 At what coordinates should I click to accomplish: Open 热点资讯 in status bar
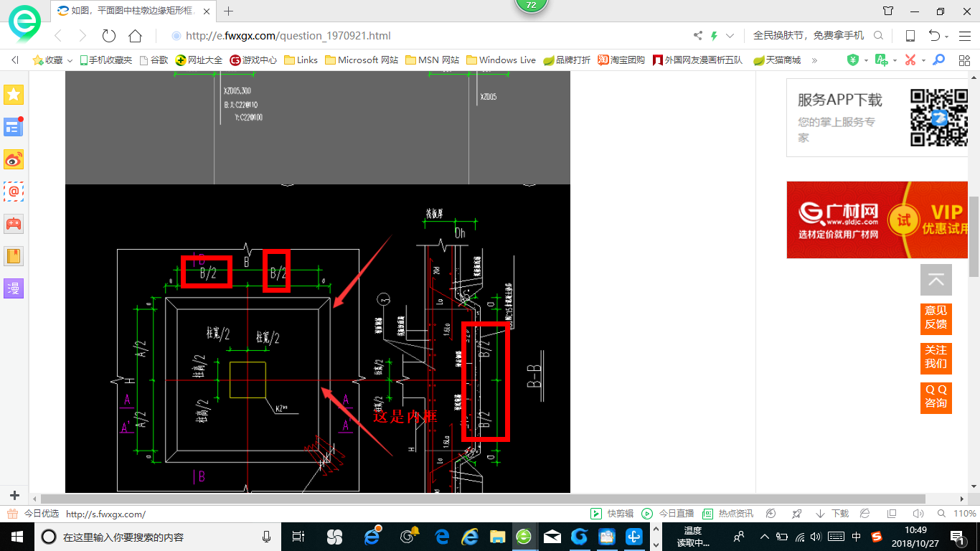point(728,514)
